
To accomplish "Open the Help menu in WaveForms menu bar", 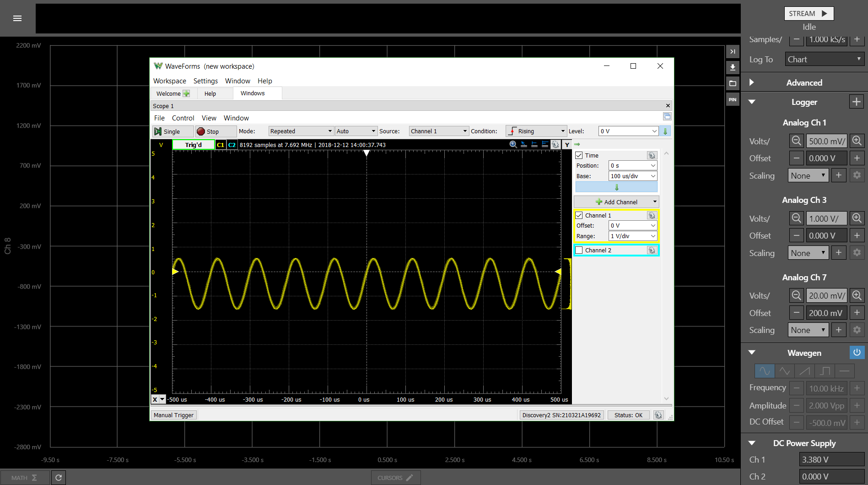I will 265,81.
